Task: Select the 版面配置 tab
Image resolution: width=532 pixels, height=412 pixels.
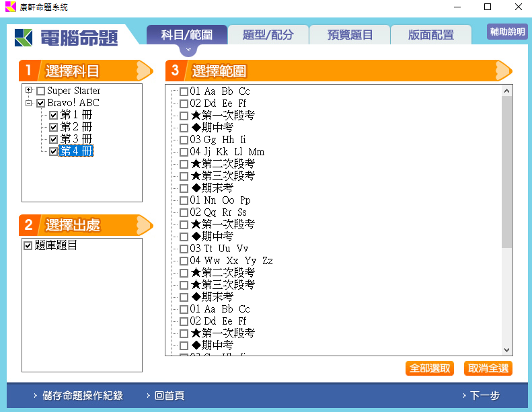Action: click(x=431, y=34)
